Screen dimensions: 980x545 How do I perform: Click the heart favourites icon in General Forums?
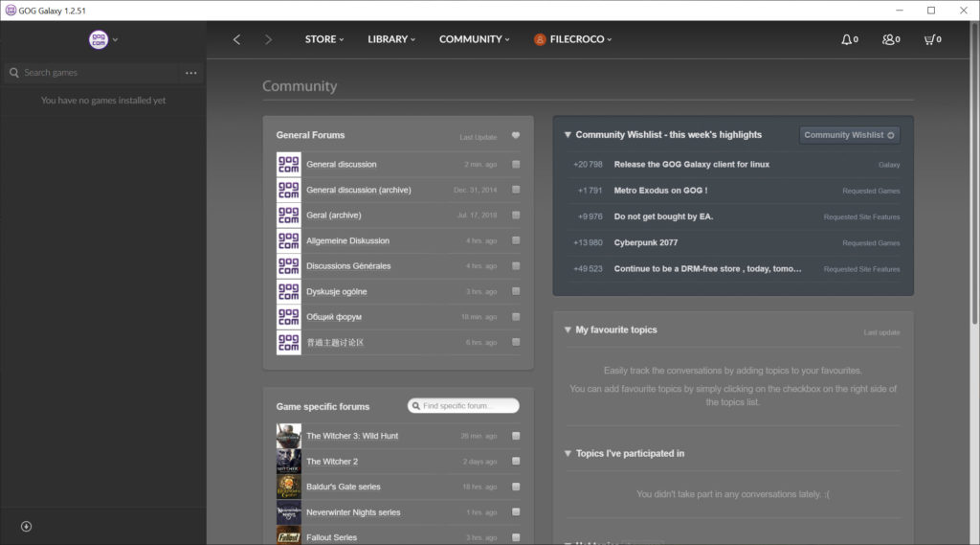(516, 135)
